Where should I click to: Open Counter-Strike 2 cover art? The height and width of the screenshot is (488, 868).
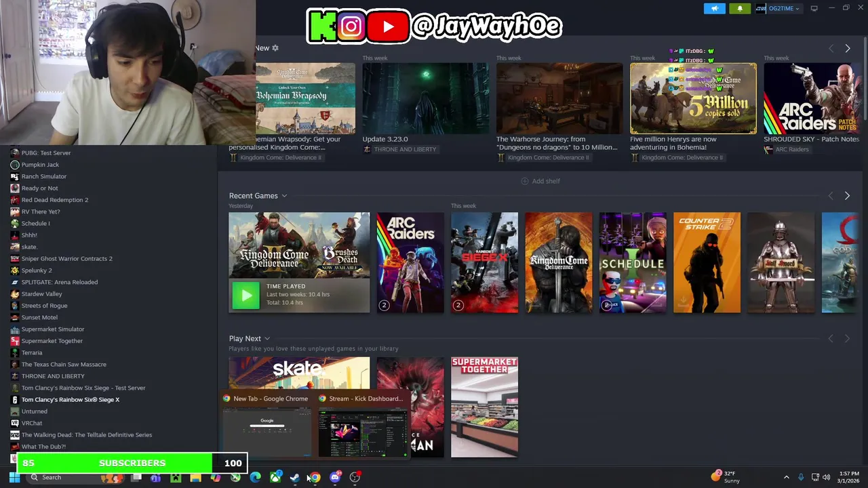pyautogui.click(x=707, y=263)
